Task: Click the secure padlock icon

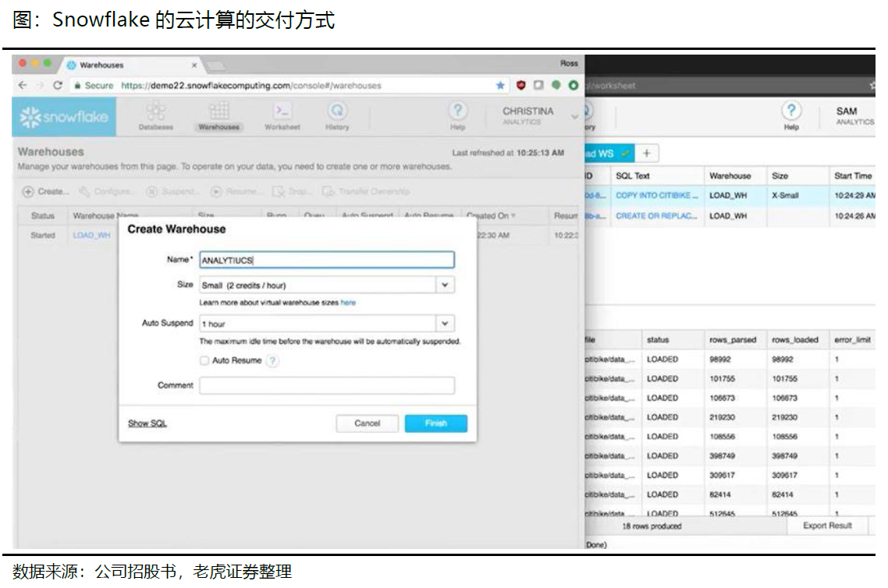Action: click(77, 86)
